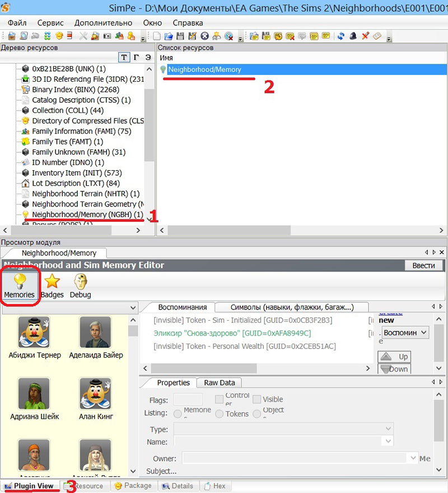The height and width of the screenshot is (493, 448).
Task: Switch to the Hex tab
Action: (215, 486)
